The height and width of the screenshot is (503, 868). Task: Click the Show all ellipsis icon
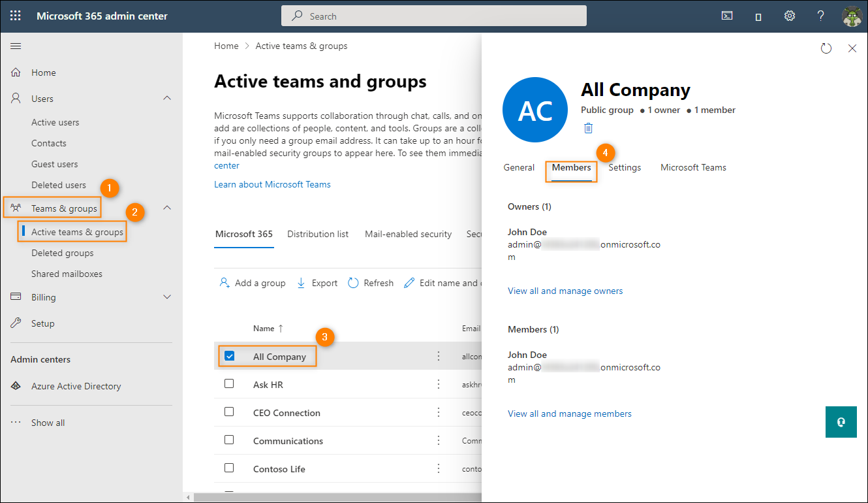click(16, 423)
